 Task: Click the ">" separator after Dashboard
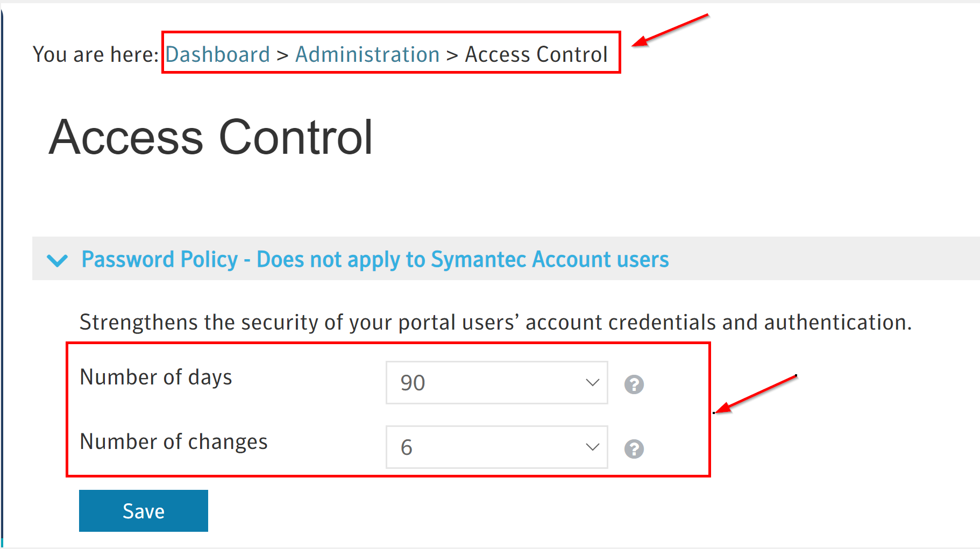pyautogui.click(x=282, y=54)
